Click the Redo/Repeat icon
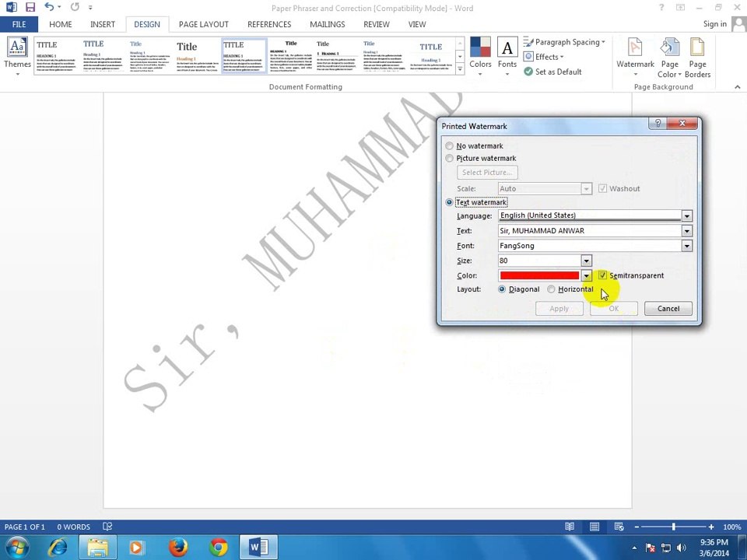This screenshot has width=747, height=560. point(75,7)
